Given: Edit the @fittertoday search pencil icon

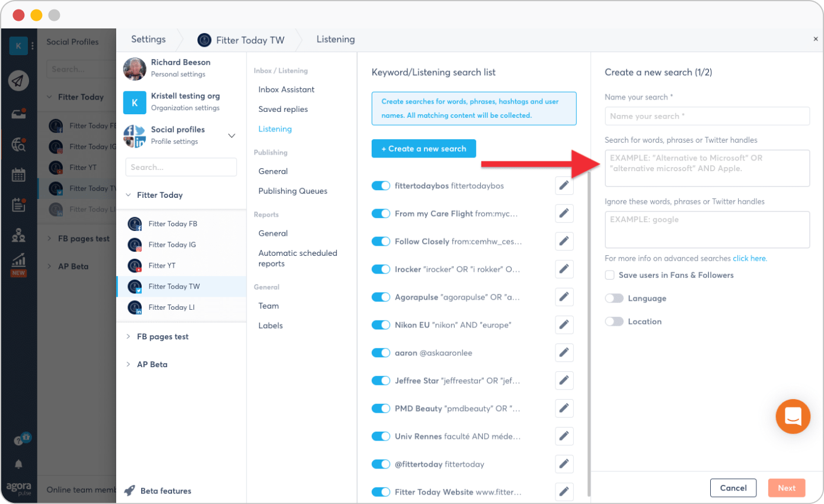Looking at the screenshot, I should [x=564, y=464].
